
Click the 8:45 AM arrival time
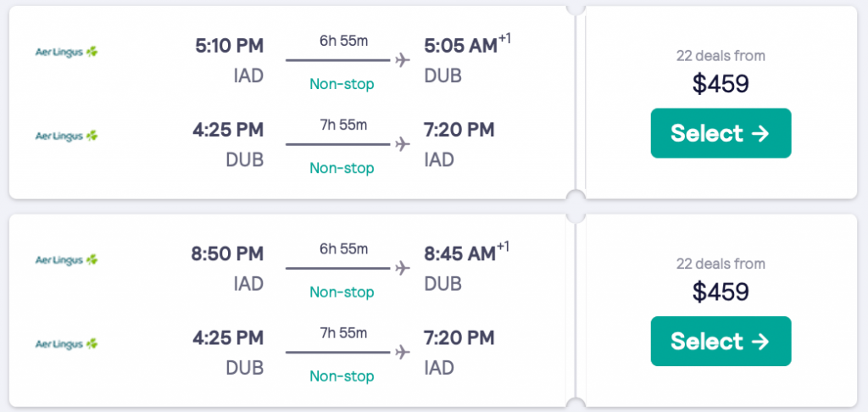[x=460, y=253]
